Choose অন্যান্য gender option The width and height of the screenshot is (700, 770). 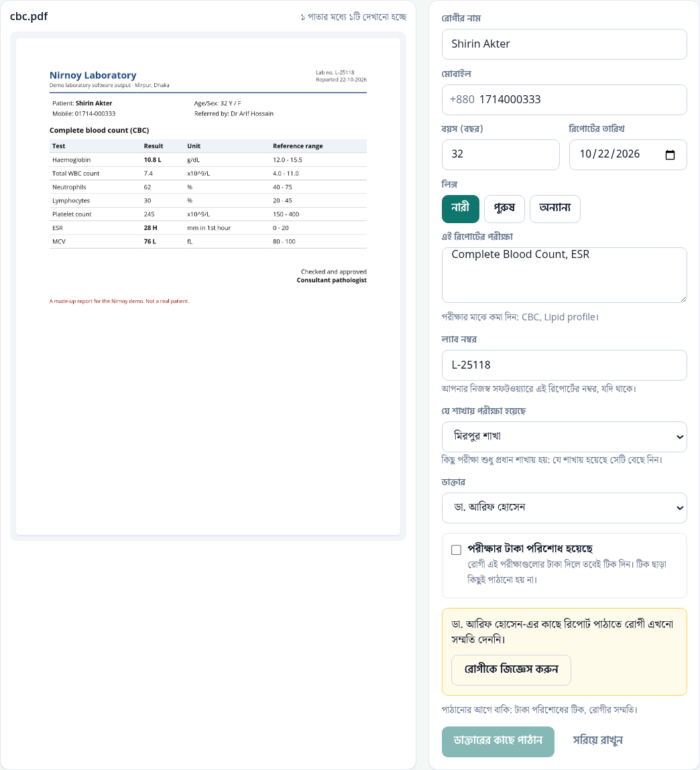coord(555,208)
